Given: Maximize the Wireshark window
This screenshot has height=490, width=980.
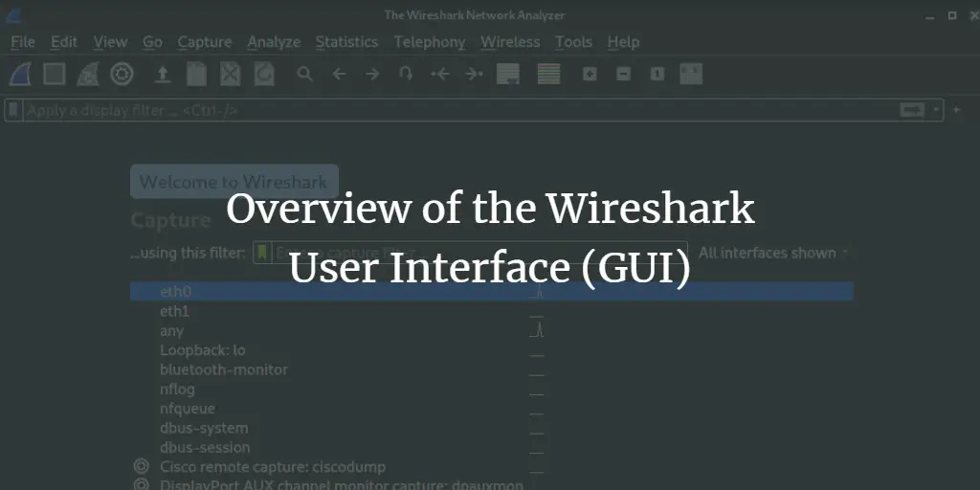Looking at the screenshot, I should click(x=952, y=15).
